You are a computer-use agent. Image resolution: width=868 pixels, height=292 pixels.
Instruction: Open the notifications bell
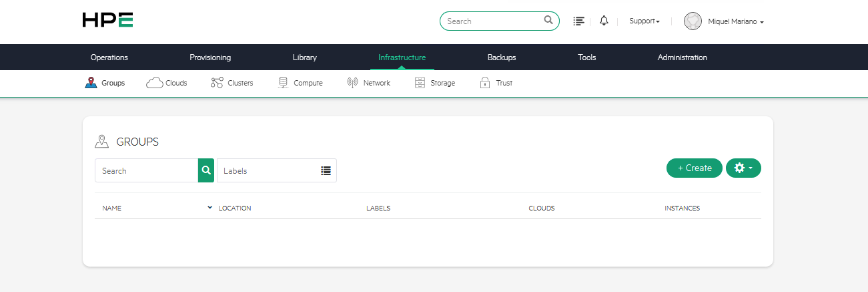coord(604,21)
